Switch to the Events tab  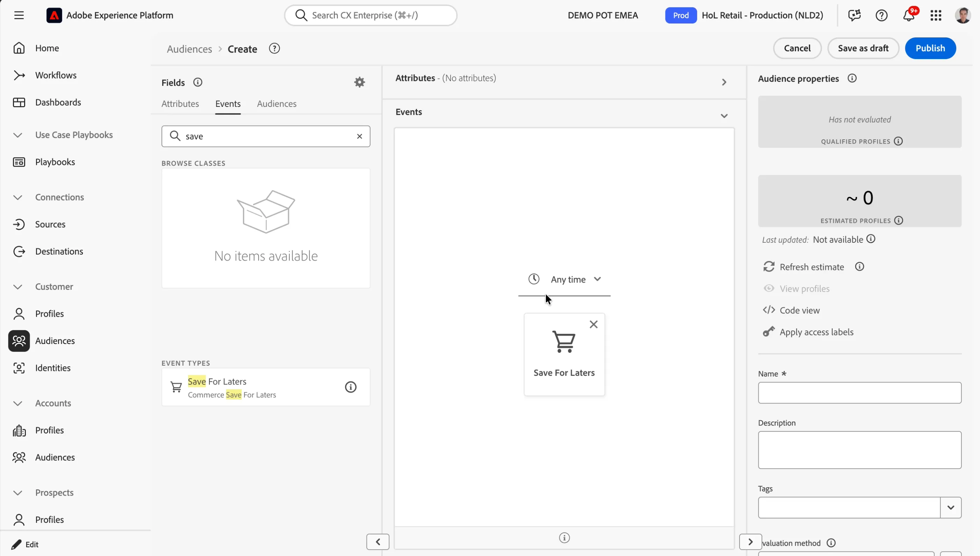(x=228, y=103)
